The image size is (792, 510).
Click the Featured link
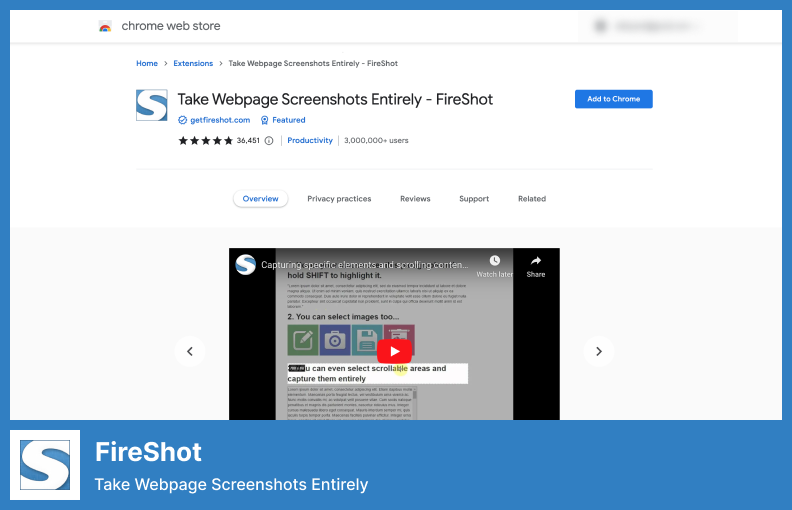click(x=288, y=120)
